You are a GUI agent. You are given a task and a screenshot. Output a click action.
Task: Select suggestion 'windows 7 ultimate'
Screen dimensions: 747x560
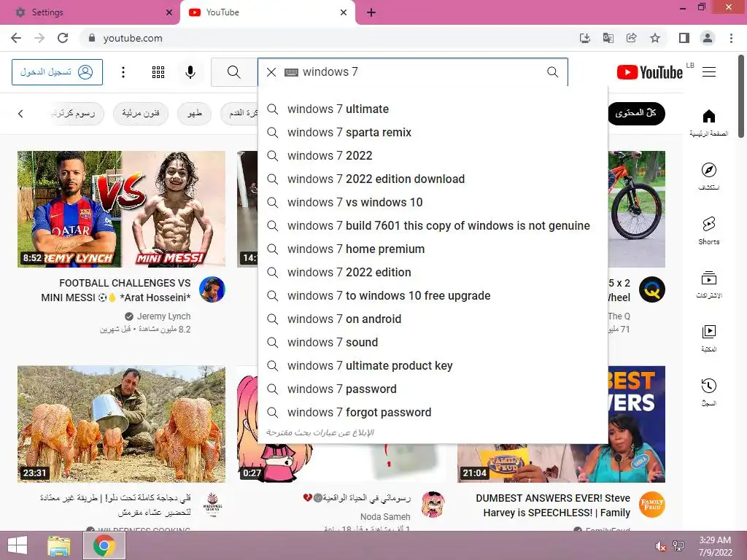click(433, 109)
